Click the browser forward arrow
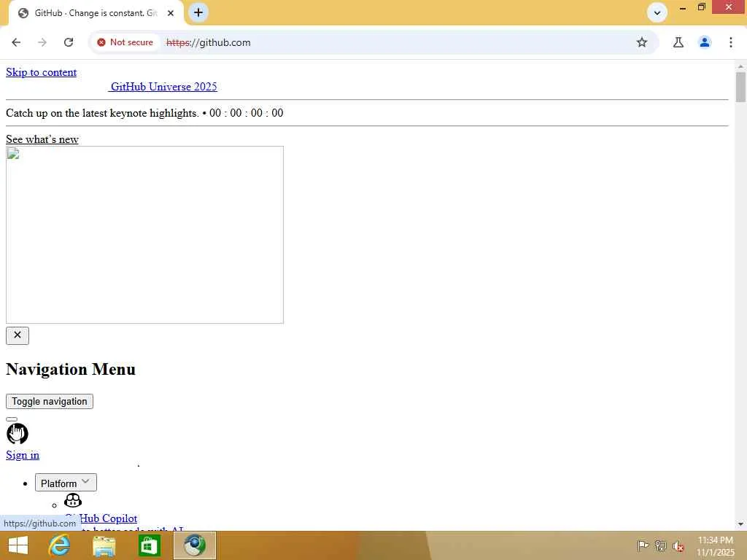Screen dimensions: 747x560 click(x=42, y=42)
